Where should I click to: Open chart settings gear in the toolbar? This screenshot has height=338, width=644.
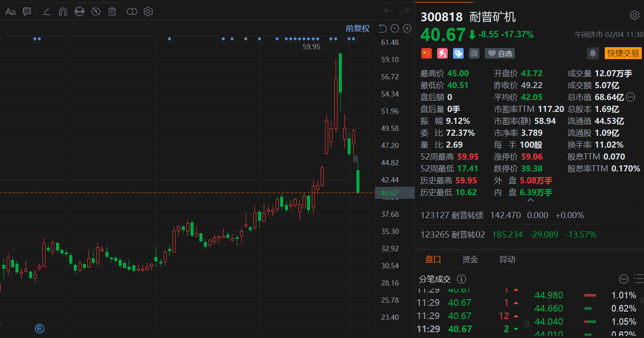point(148,12)
